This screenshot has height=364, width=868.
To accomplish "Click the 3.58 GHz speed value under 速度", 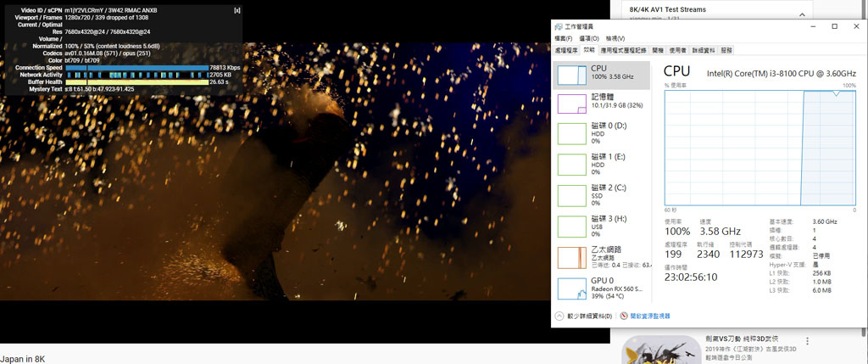I will (x=721, y=231).
